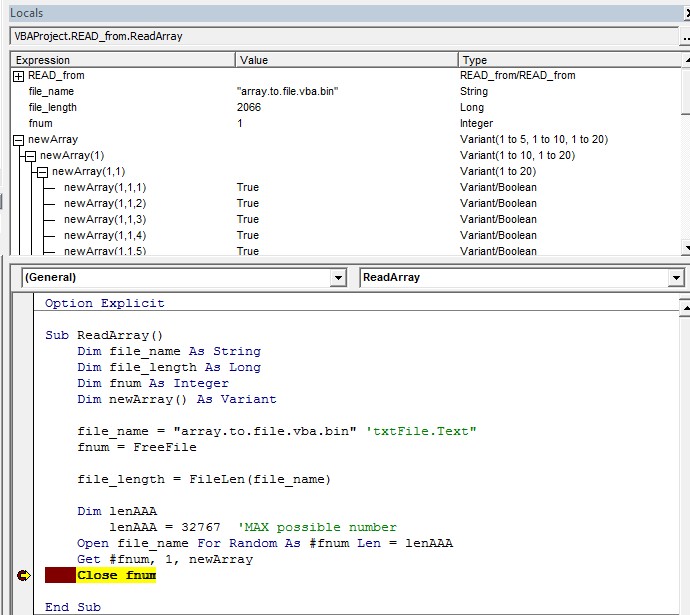The width and height of the screenshot is (690, 615).
Task: Click the READ_from/READ_from type cell
Action: [518, 76]
